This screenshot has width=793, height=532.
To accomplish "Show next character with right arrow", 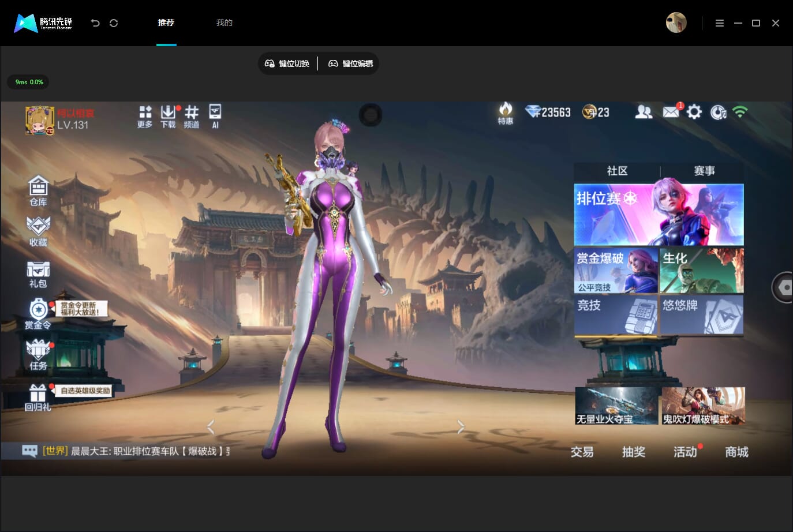I will tap(461, 427).
